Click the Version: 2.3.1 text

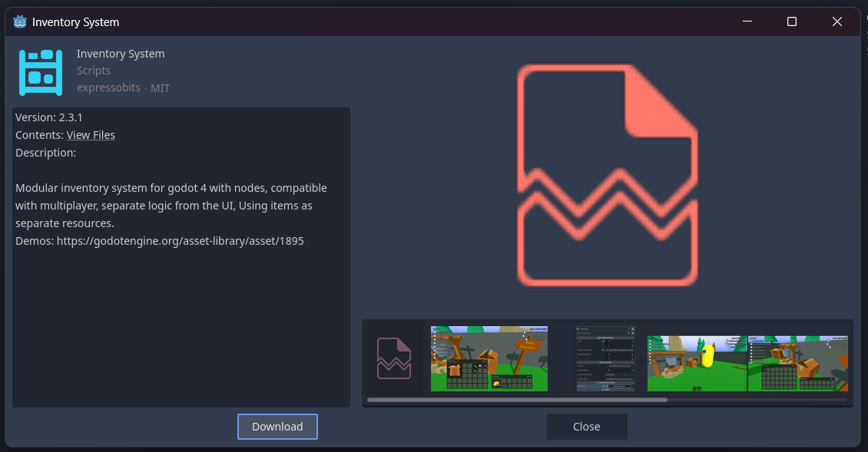[x=48, y=117]
